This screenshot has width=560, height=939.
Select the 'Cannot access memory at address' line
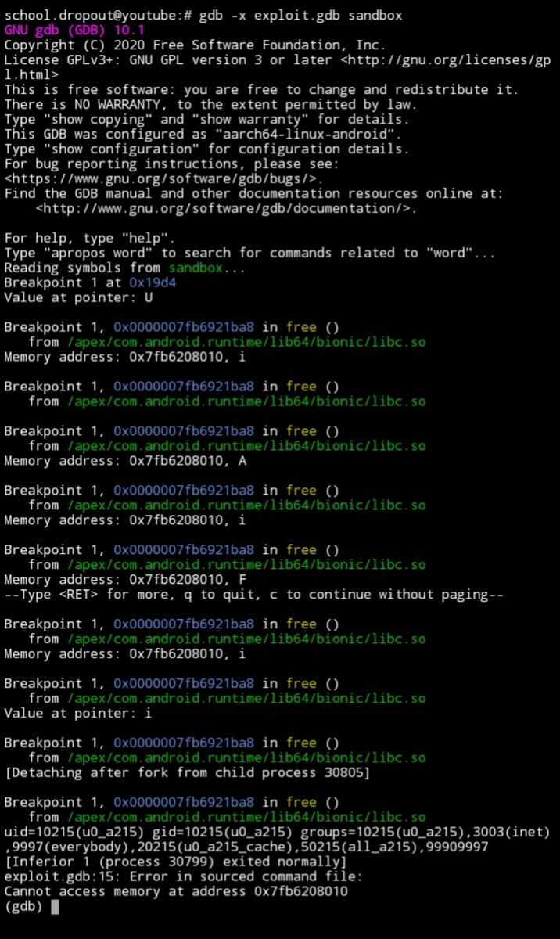176,892
